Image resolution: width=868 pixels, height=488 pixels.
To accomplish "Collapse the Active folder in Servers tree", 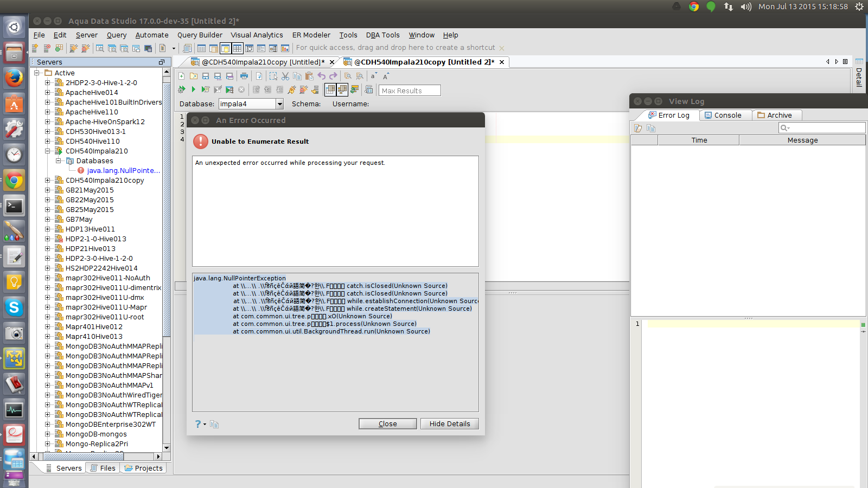I will (37, 73).
